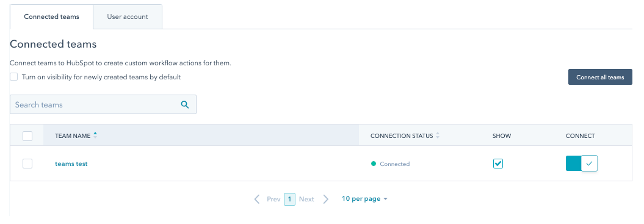The width and height of the screenshot is (644, 224).
Task: Enable visibility for newly created teams checkbox
Action: point(14,77)
